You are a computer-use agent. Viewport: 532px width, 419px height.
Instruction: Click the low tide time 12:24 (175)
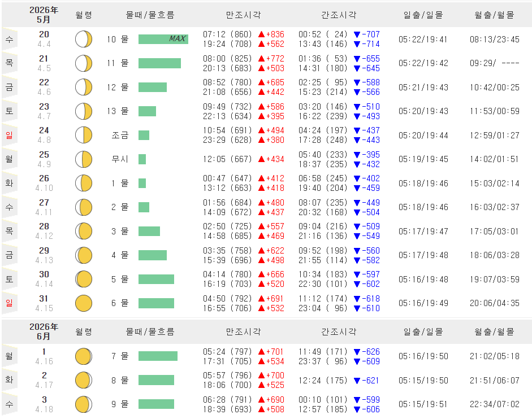point(323,381)
